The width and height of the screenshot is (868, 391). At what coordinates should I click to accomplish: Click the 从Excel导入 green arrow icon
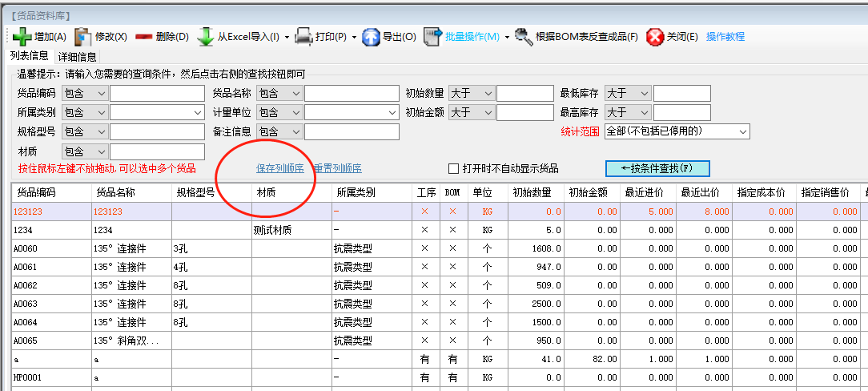[x=205, y=37]
